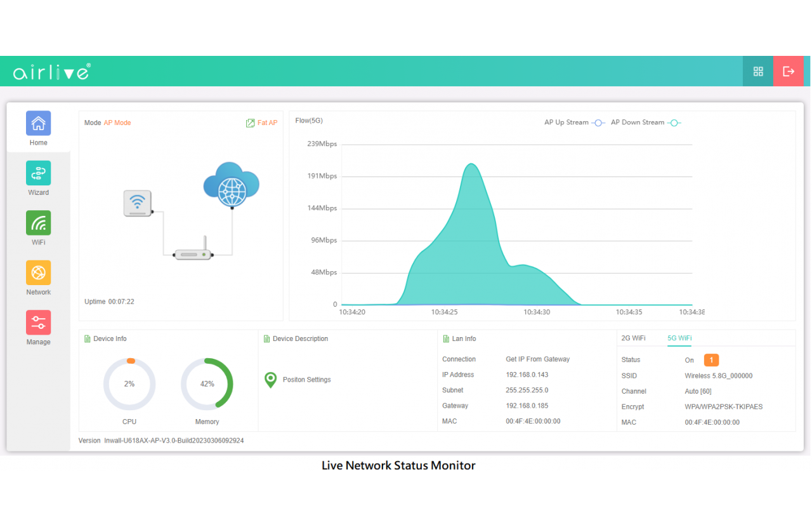The height and width of the screenshot is (527, 812).
Task: Click the cloud internet globe icon
Action: 232,185
